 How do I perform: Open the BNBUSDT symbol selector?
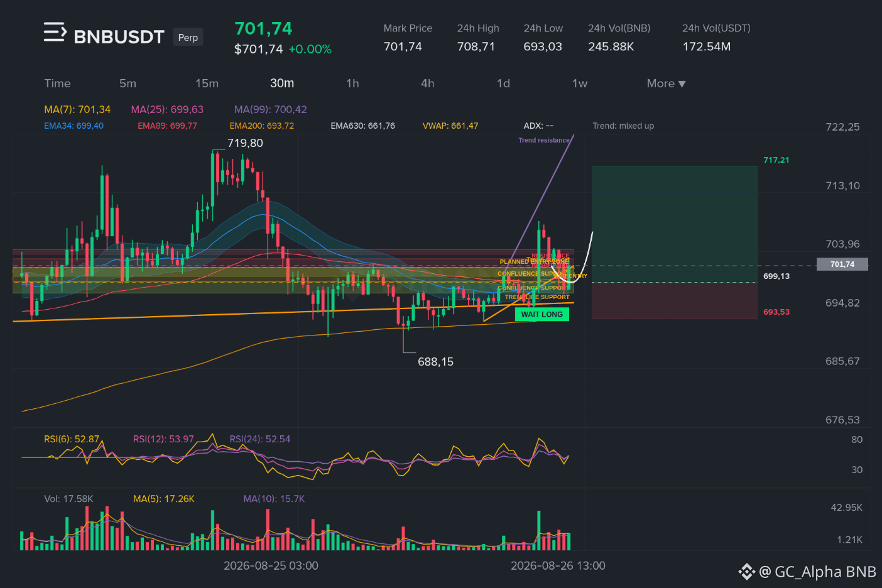pyautogui.click(x=119, y=37)
